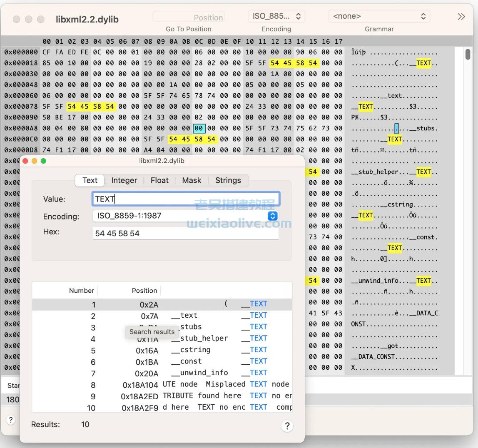Select the Strings tab
This screenshot has height=448, width=478.
(x=228, y=180)
